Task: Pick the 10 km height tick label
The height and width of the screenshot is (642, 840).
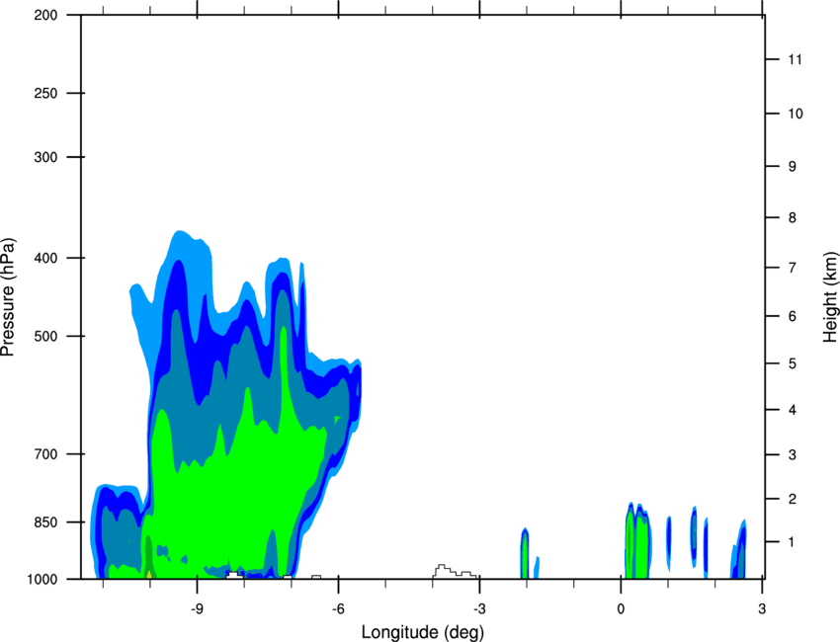Action: pyautogui.click(x=796, y=114)
